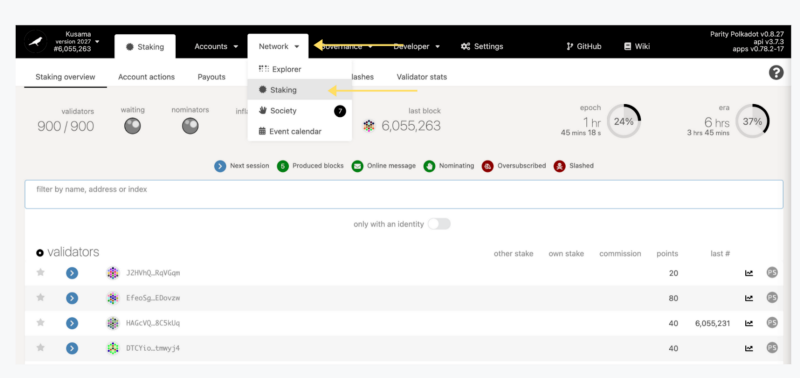Expand the Developer dropdown menu
800x378 pixels.
416,46
